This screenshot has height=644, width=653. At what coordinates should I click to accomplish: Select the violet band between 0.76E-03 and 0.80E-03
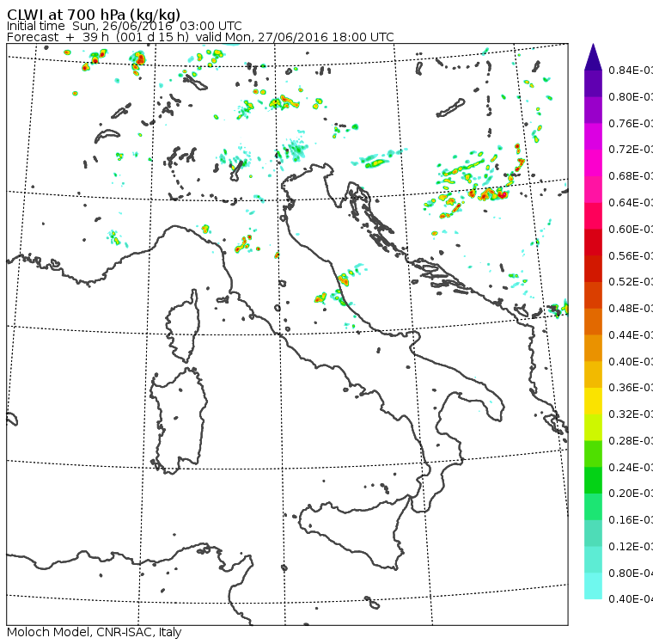click(x=593, y=110)
